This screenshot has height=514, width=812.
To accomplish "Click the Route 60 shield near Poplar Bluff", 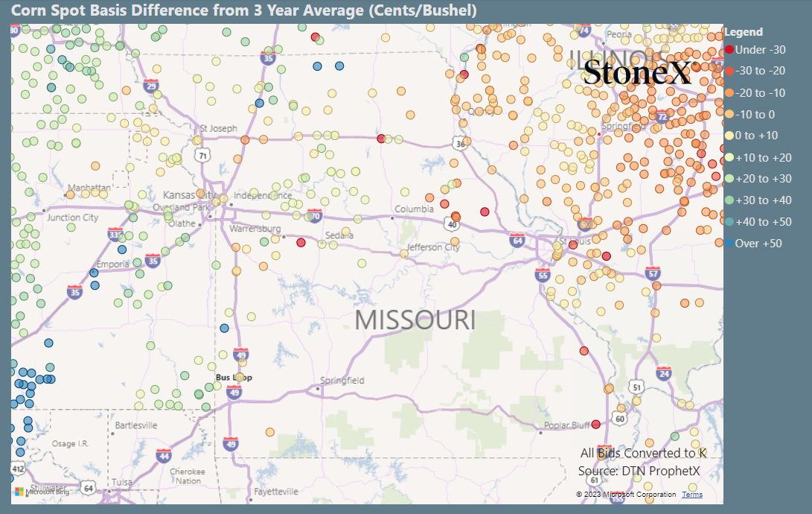I will 619,418.
